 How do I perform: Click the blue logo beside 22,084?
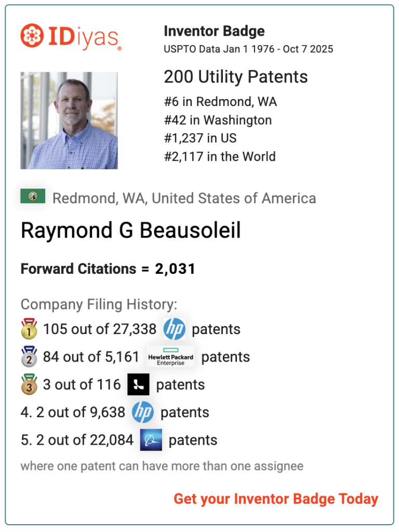point(151,440)
